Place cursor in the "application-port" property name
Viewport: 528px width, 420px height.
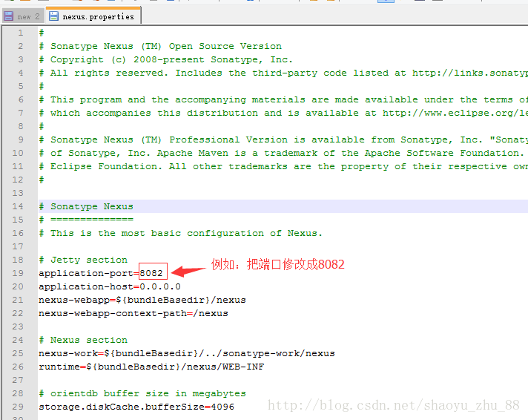[x=86, y=273]
